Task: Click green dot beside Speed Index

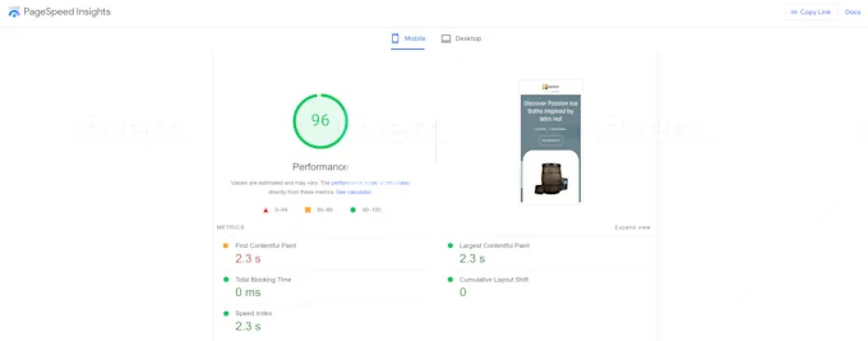Action: click(x=226, y=313)
